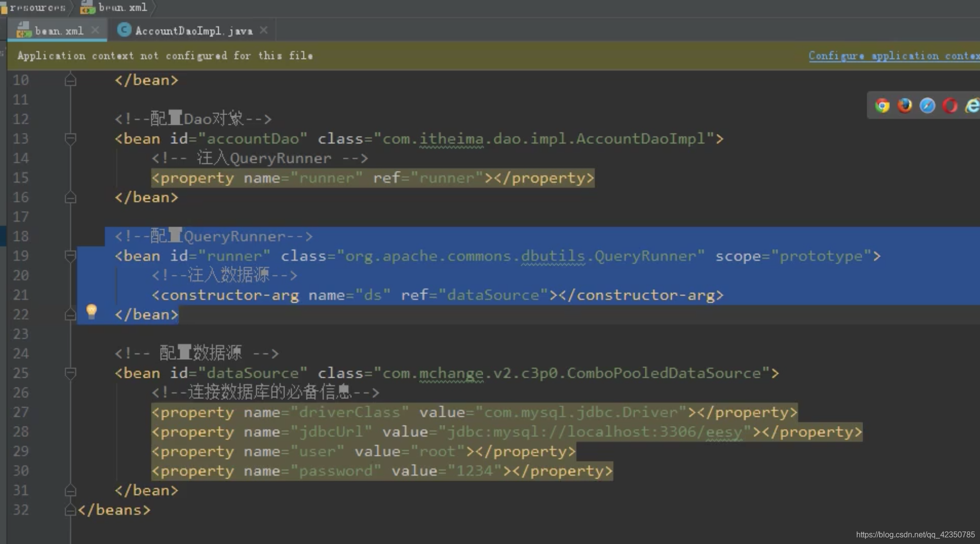The height and width of the screenshot is (544, 980).
Task: Click closing </beans> tag on line 32
Action: click(x=114, y=510)
